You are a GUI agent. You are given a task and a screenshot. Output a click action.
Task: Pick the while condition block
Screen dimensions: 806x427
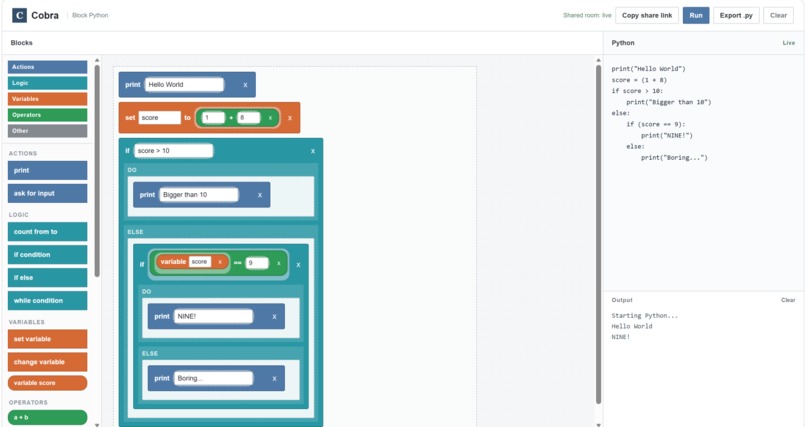pyautogui.click(x=47, y=301)
